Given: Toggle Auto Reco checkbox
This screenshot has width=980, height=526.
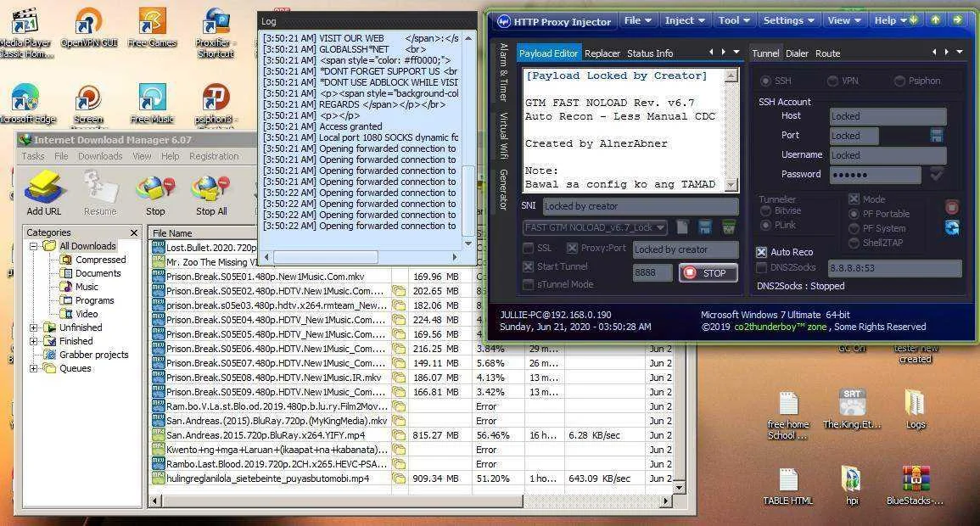Looking at the screenshot, I should (x=761, y=252).
